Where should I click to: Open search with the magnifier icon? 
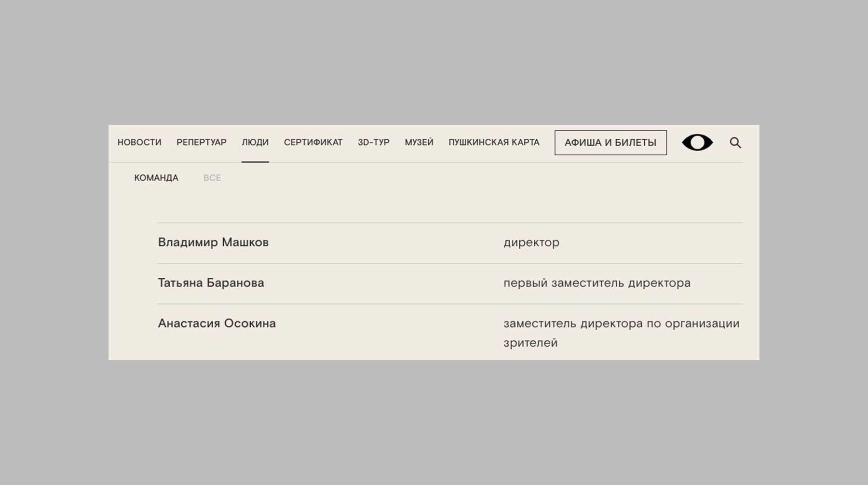point(735,143)
